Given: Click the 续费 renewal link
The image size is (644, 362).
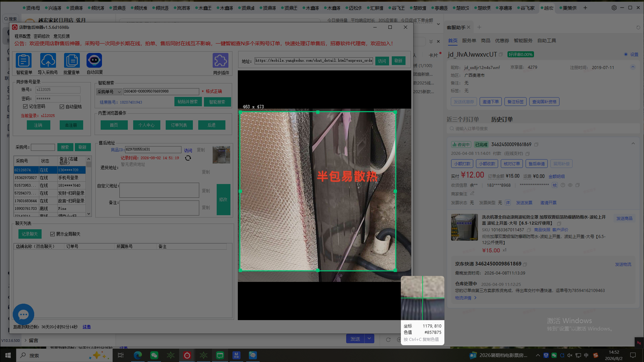Looking at the screenshot, I should 87,327.
